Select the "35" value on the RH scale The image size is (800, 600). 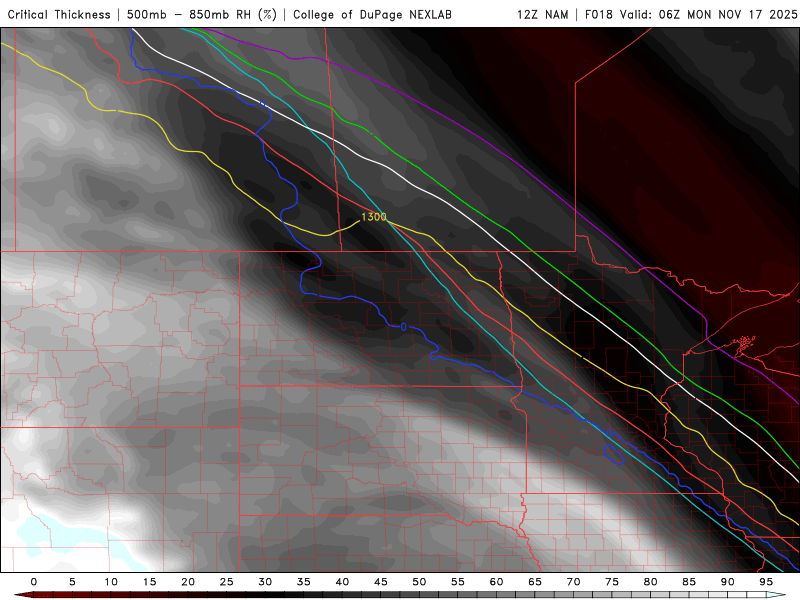click(304, 582)
